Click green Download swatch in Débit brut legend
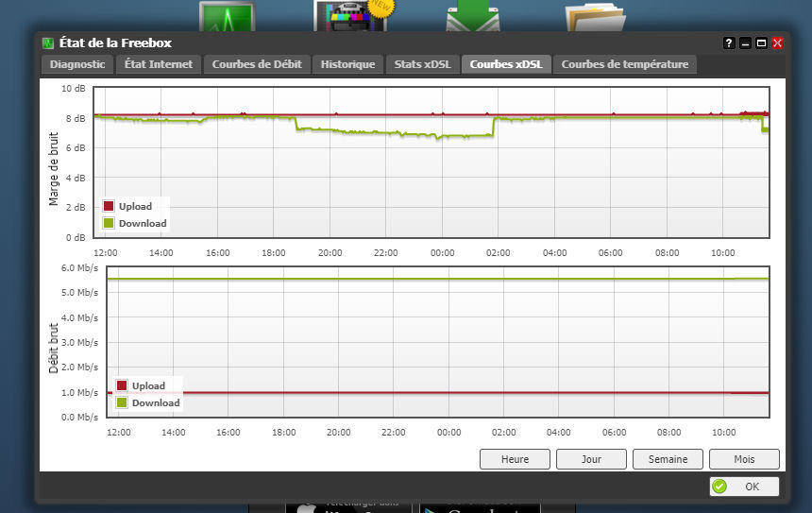812x513 pixels. pyautogui.click(x=122, y=402)
